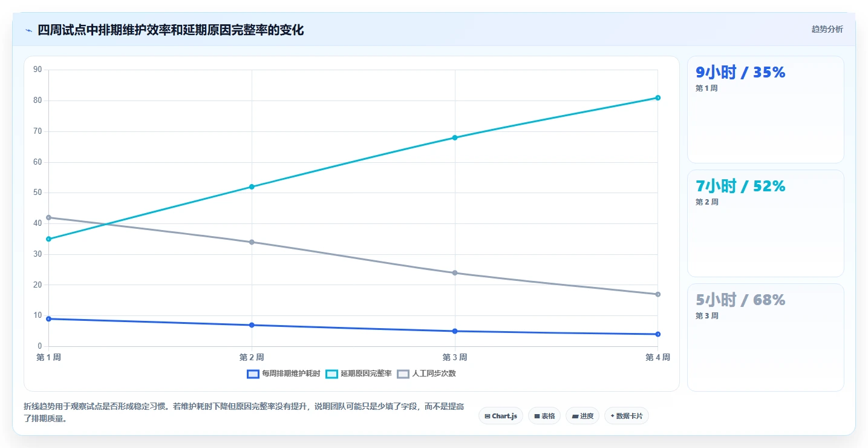Toggle the 每周排期维护耗时 legend item
This screenshot has width=868, height=448.
pos(284,374)
